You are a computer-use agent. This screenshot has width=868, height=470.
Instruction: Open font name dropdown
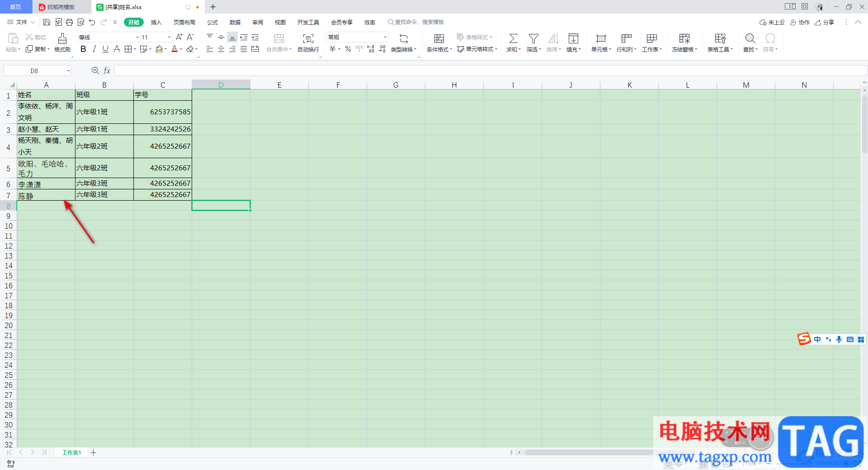tap(137, 37)
